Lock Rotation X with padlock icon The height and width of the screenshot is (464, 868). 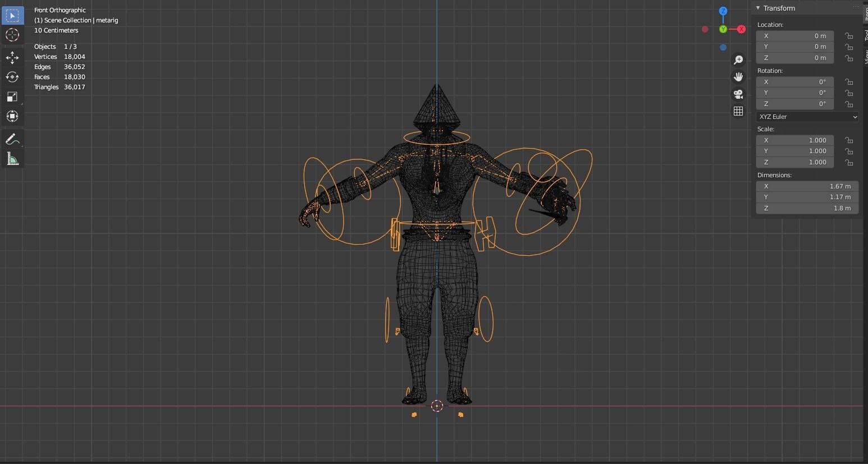(849, 82)
